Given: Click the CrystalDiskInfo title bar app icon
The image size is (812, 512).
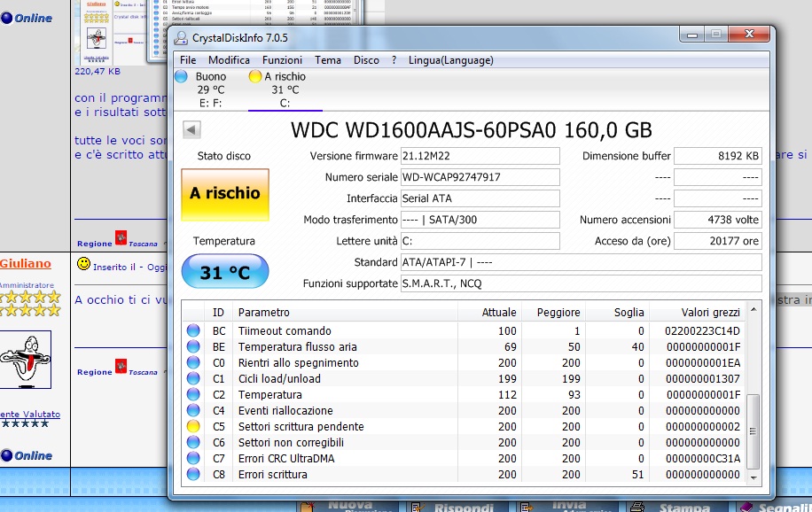Looking at the screenshot, I should 181,38.
